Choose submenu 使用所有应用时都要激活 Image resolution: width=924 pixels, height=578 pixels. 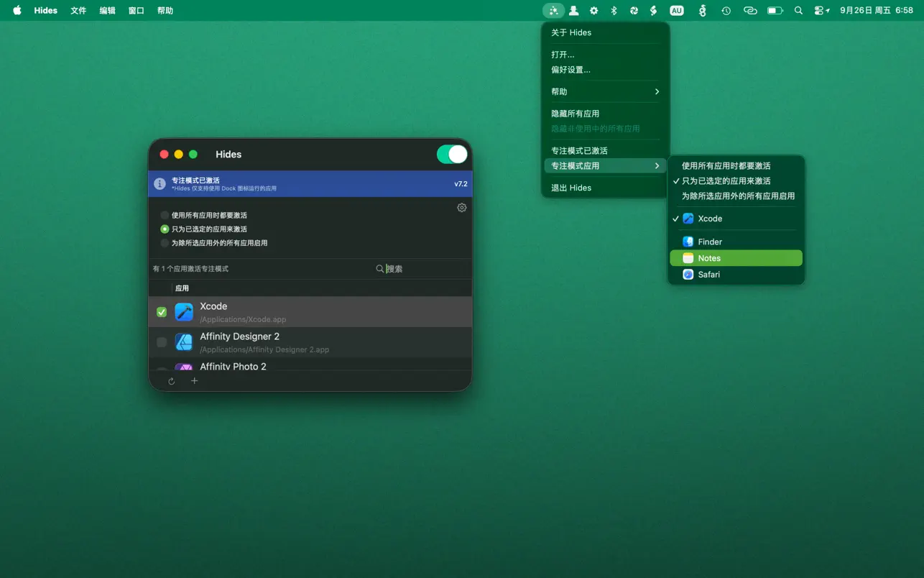point(736,166)
